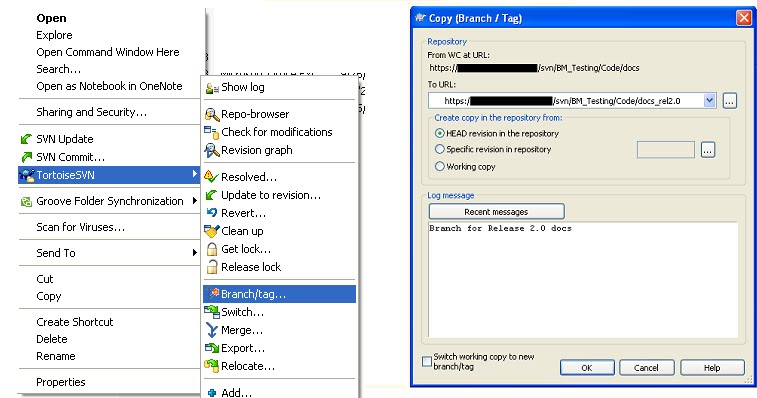757x398 pixels.
Task: Click the SVN Commit arrow icon
Action: (x=27, y=157)
